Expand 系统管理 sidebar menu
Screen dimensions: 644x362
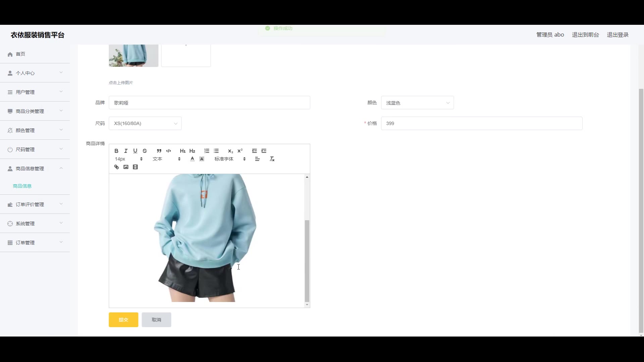[35, 224]
